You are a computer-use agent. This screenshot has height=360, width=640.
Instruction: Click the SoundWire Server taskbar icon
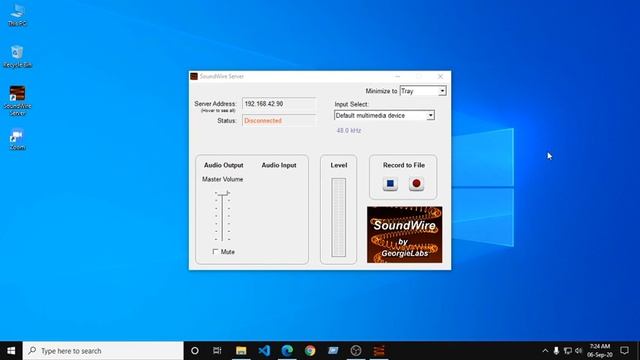click(x=379, y=351)
